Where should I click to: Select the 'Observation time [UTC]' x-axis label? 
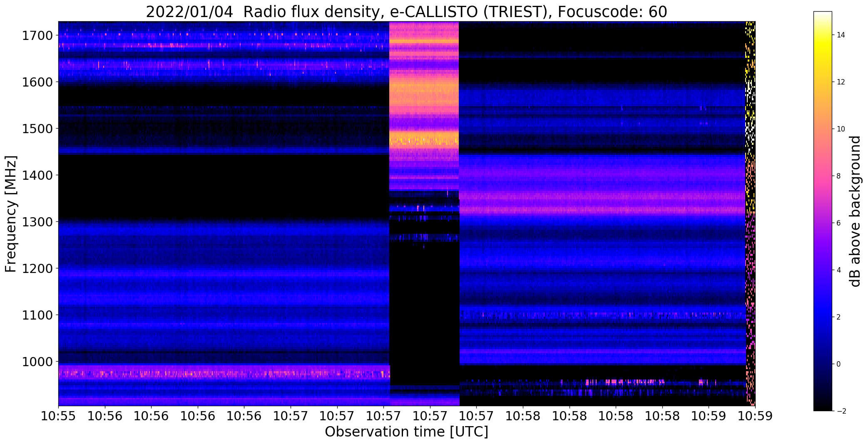[406, 432]
